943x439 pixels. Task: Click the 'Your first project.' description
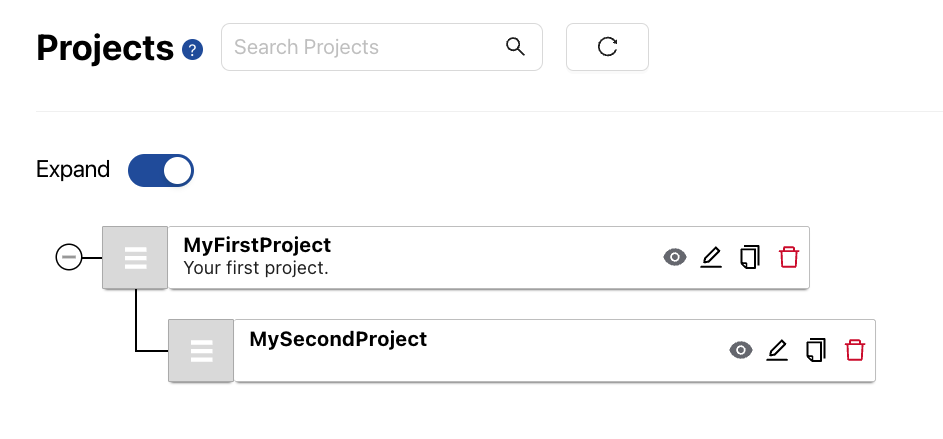pyautogui.click(x=256, y=268)
